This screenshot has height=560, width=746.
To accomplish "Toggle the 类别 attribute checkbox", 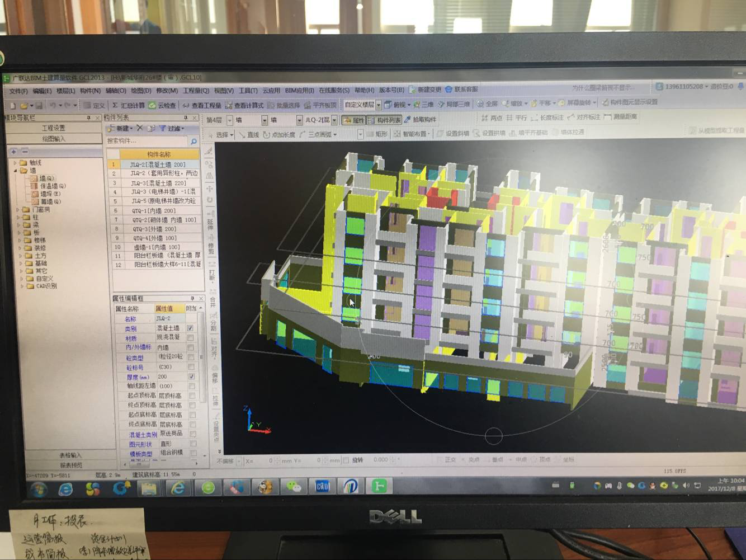I will coord(190,328).
